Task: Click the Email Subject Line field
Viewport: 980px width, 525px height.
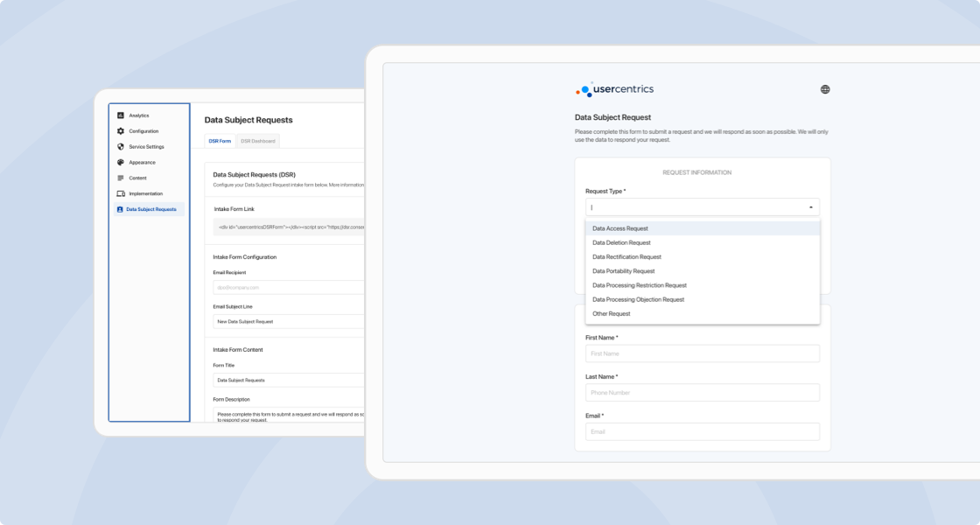Action: 289,322
